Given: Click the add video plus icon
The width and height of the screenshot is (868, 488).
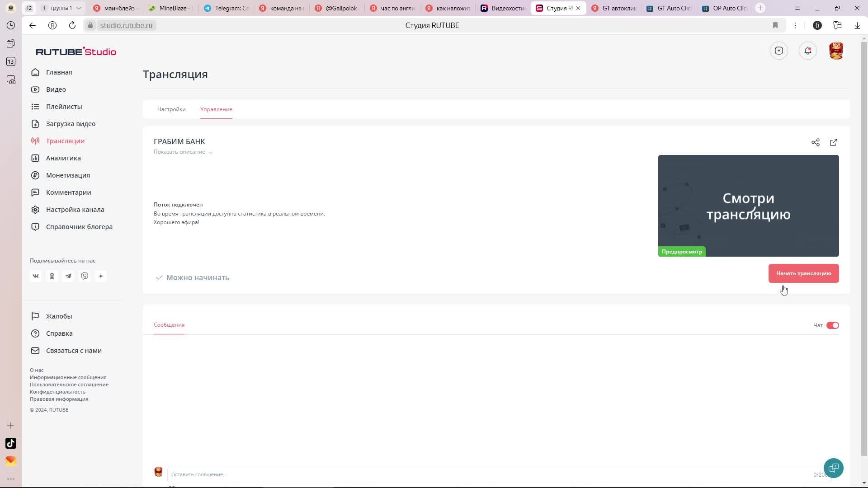Looking at the screenshot, I should pyautogui.click(x=778, y=51).
